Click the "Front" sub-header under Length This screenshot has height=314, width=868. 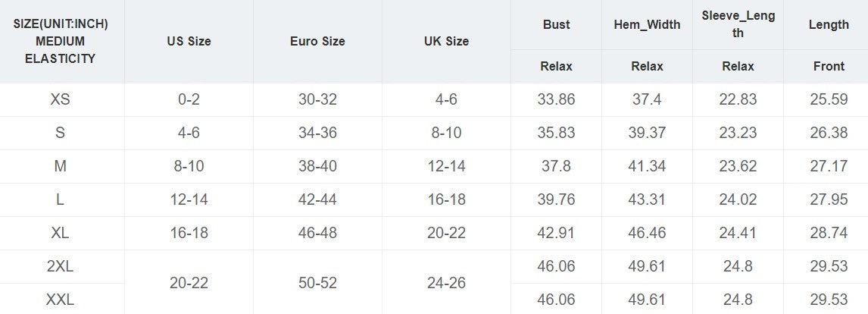(x=828, y=66)
